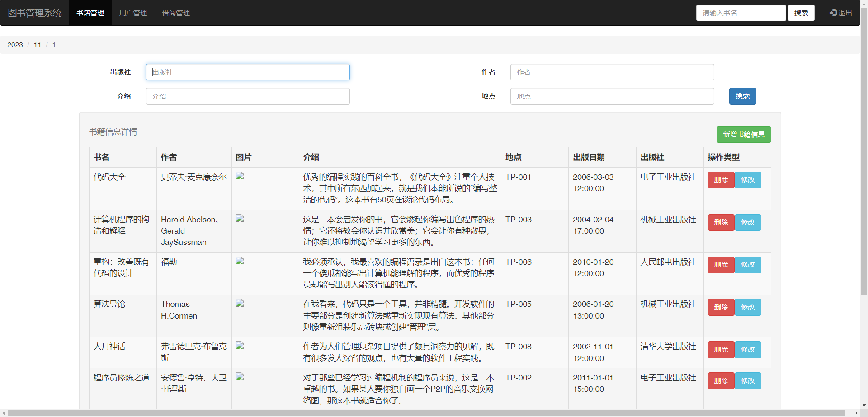868x417 pixels.
Task: Edit the 重构：改善既有代码的设计 row
Action: 748,265
